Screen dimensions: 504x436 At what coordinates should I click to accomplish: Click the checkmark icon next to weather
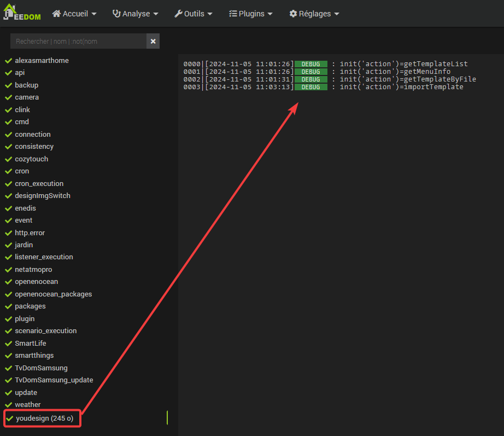(9, 405)
